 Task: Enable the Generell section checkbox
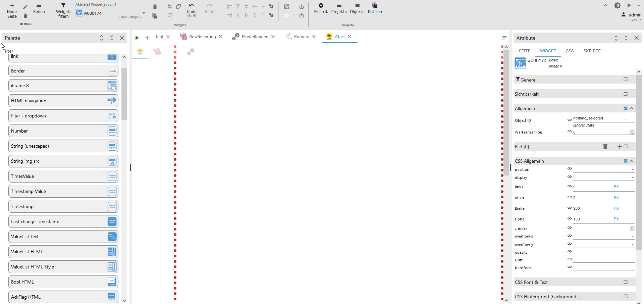coord(626,80)
